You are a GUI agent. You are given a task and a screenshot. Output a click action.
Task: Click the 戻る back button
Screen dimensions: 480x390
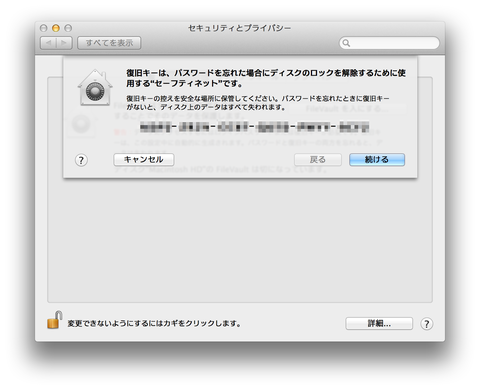tap(318, 160)
